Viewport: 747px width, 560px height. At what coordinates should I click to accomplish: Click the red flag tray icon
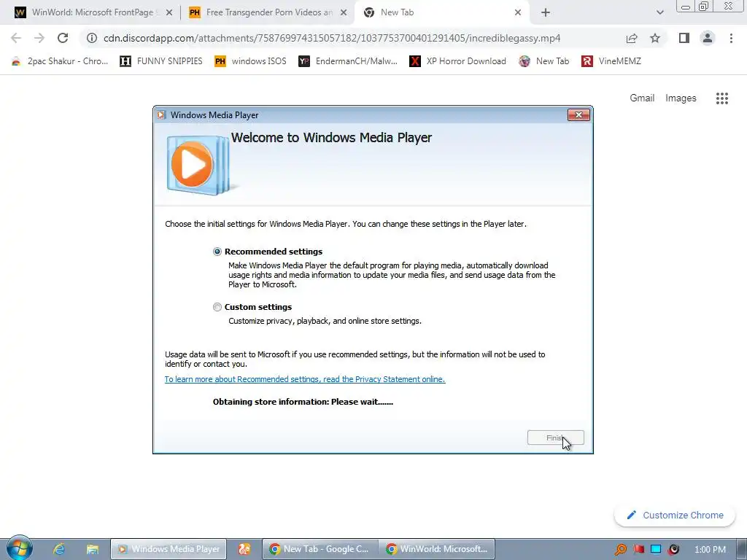(x=638, y=550)
